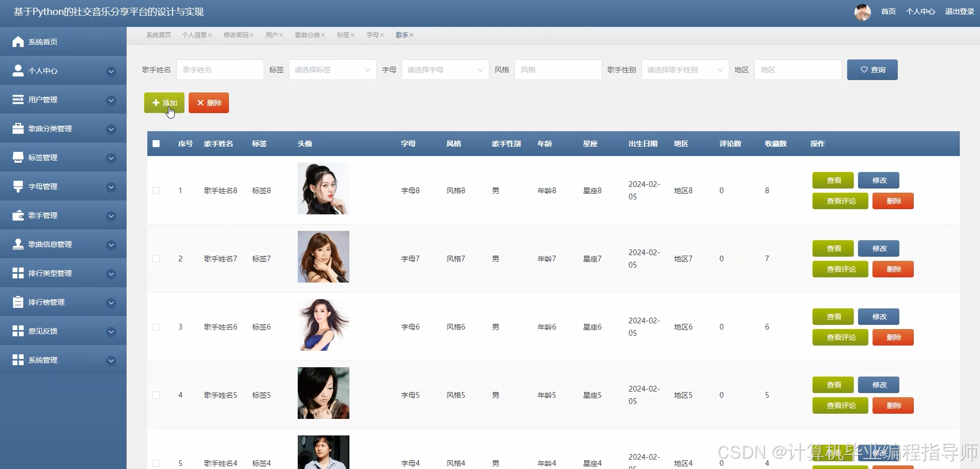Click the 用户管理 sidebar icon
The width and height of the screenshot is (980, 469).
pos(18,100)
